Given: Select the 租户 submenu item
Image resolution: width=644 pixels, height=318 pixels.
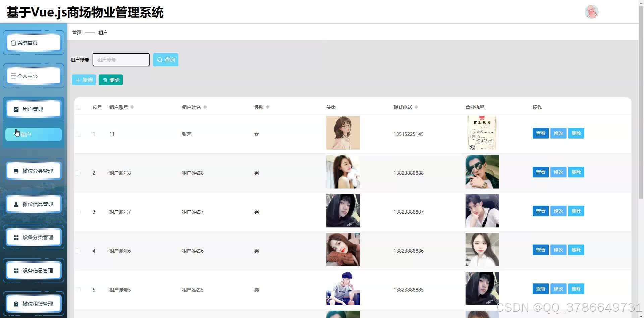Looking at the screenshot, I should [x=34, y=135].
